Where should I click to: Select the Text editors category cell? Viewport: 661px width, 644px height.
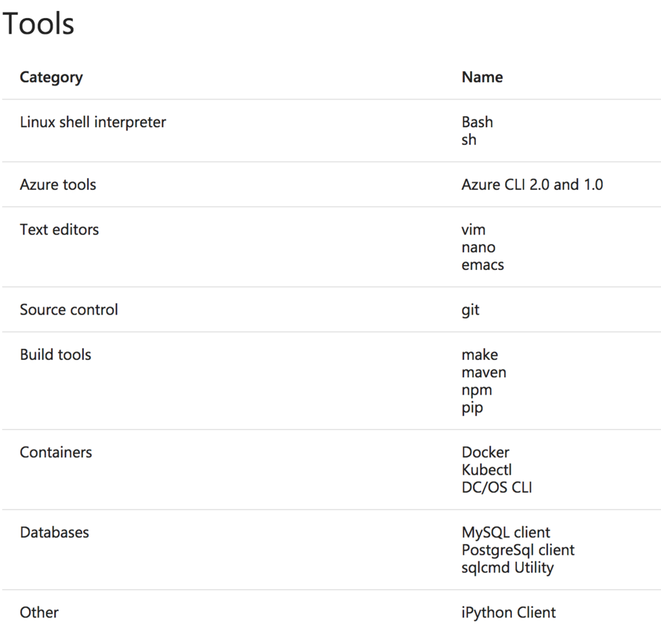(59, 230)
